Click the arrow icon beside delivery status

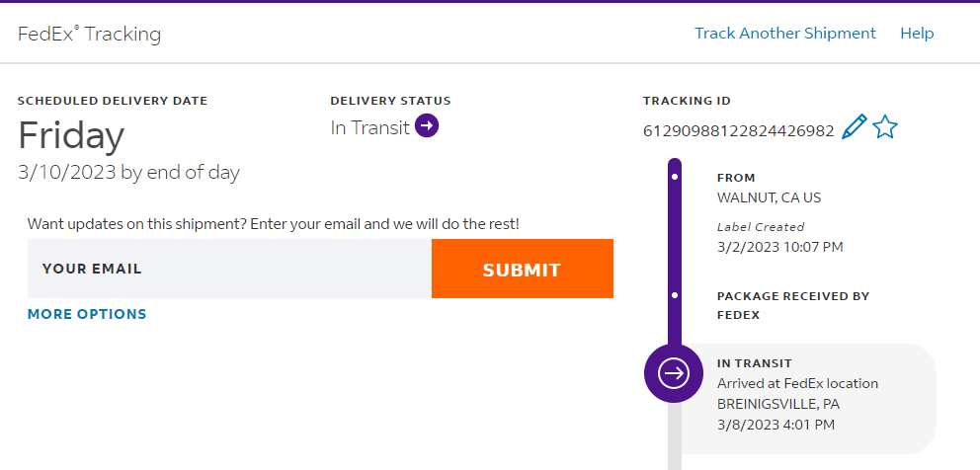click(x=427, y=126)
